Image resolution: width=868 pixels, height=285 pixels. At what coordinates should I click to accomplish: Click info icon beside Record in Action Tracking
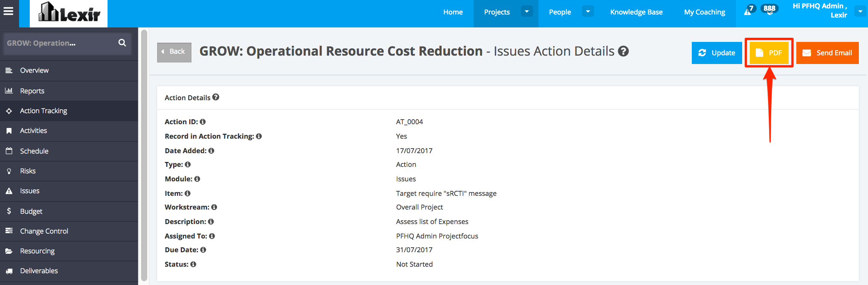[259, 136]
